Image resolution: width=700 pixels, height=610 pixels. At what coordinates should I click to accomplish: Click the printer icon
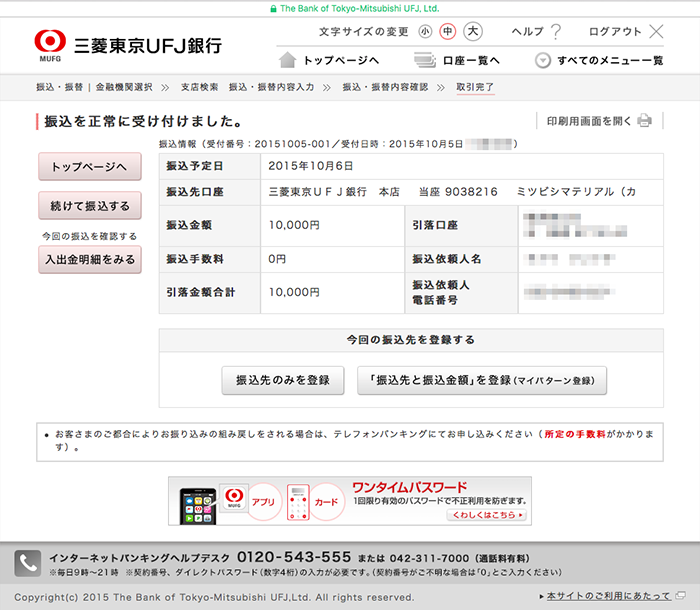[645, 121]
